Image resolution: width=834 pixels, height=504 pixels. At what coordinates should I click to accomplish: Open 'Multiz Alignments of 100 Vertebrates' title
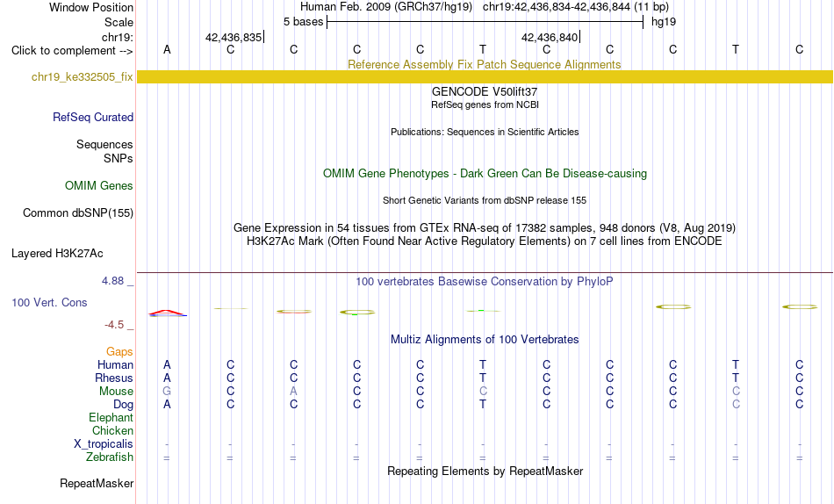[x=485, y=340]
